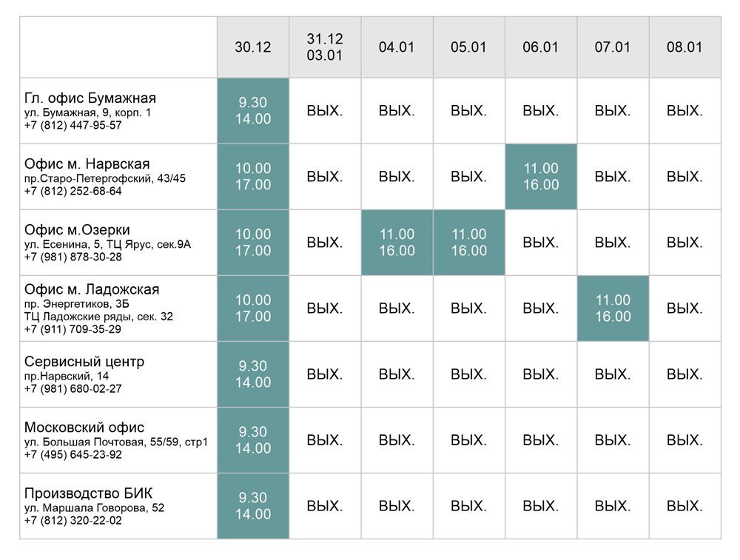Click Нарвская office 06.01 hours cell 11.00–16.00
The image size is (740, 560).
[x=541, y=177]
